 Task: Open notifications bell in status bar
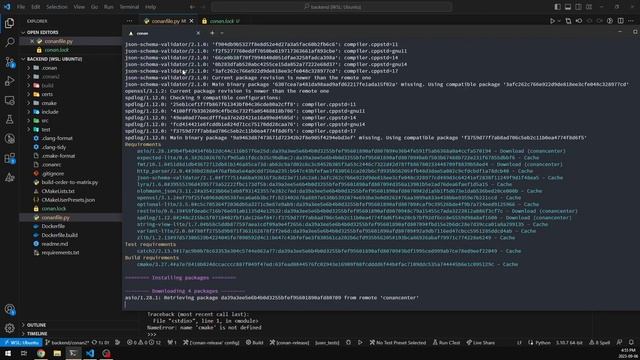click(631, 342)
